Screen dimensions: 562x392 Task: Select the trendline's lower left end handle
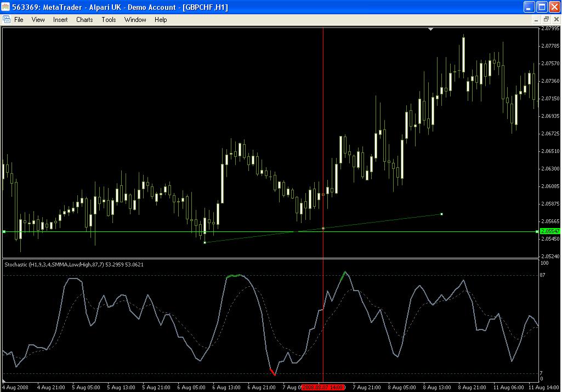pos(205,242)
